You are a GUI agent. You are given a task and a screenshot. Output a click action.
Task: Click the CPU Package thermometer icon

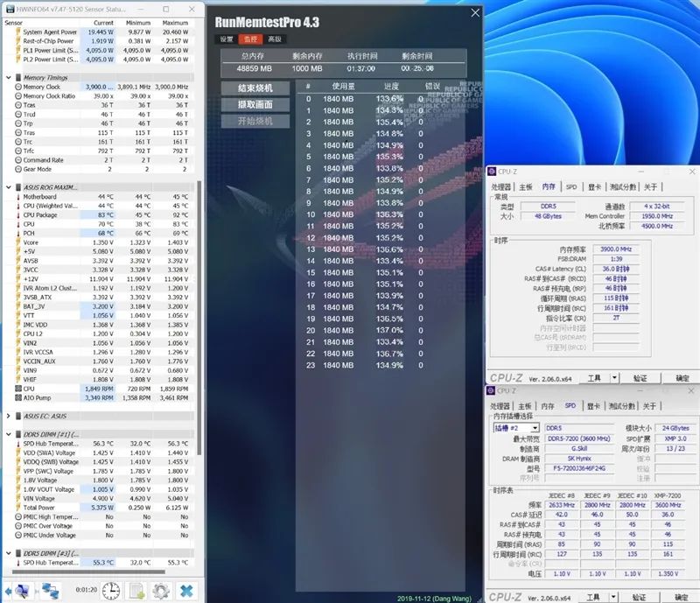(18, 214)
